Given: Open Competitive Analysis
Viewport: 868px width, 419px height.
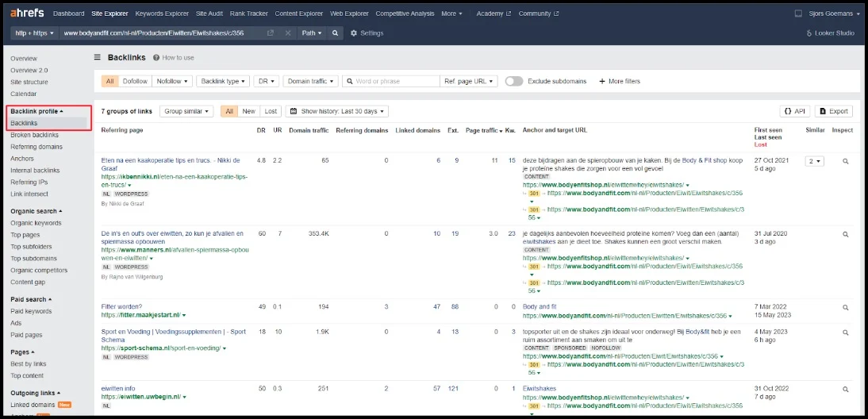Looking at the screenshot, I should tap(405, 13).
